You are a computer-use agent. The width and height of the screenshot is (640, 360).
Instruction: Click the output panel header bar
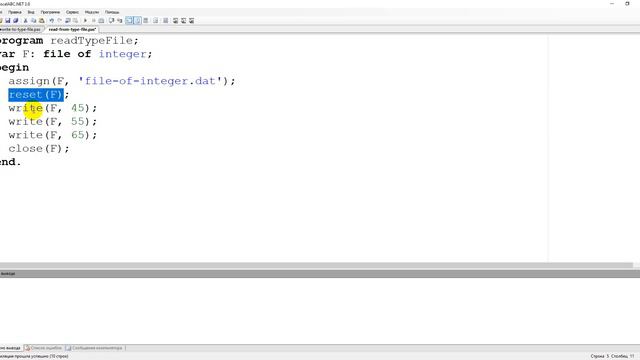(320, 273)
